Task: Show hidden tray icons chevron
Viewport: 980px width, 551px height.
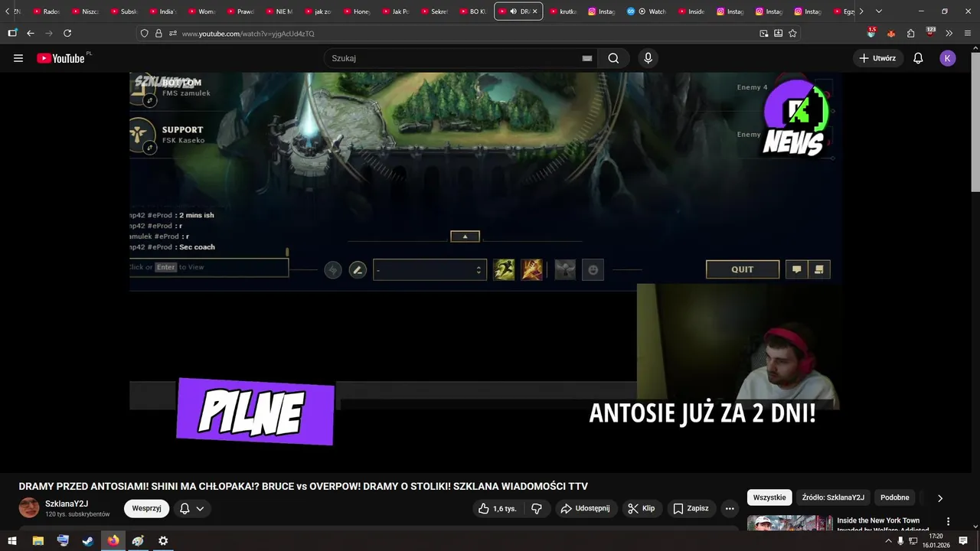Action: [x=888, y=540]
